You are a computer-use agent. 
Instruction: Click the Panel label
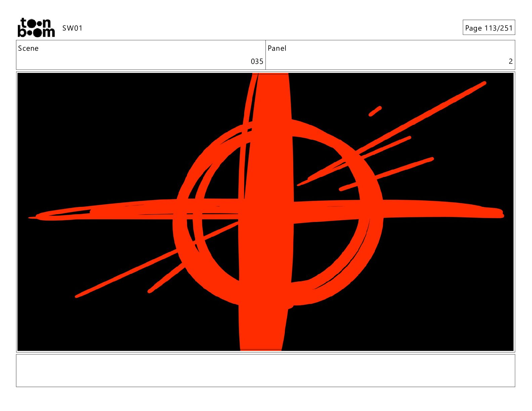(x=277, y=48)
